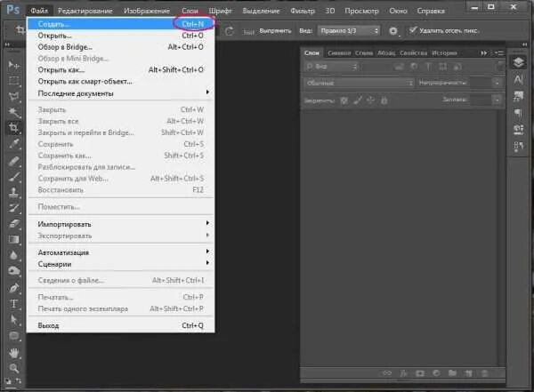This screenshot has height=392, width=534.
Task: Switch layer filtering on or off
Action: coord(500,67)
